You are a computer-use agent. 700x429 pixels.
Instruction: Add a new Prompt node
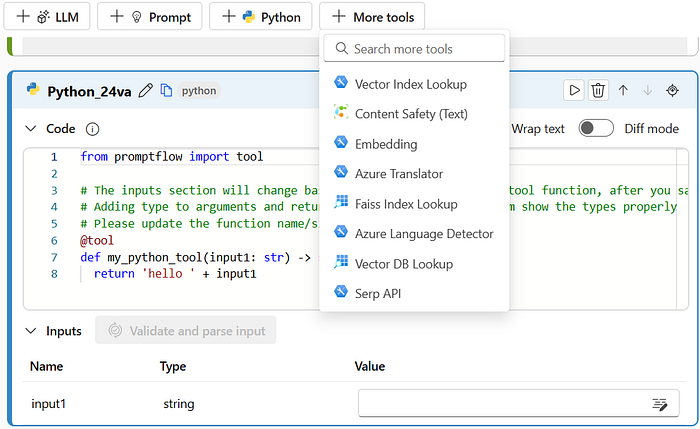point(150,16)
